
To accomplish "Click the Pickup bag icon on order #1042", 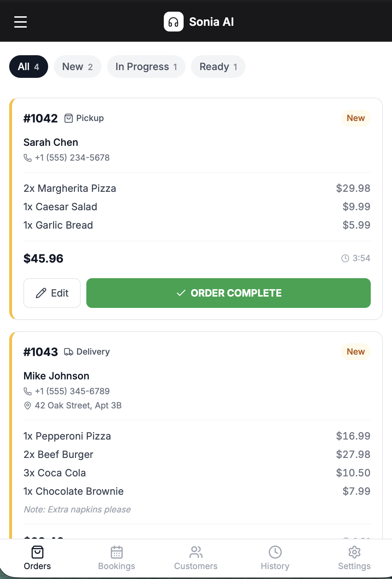I will [x=69, y=118].
